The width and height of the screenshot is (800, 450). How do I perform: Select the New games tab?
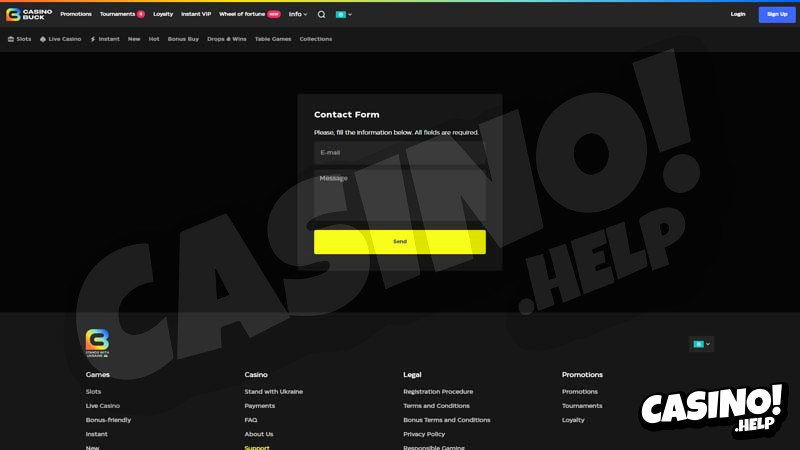(x=134, y=39)
